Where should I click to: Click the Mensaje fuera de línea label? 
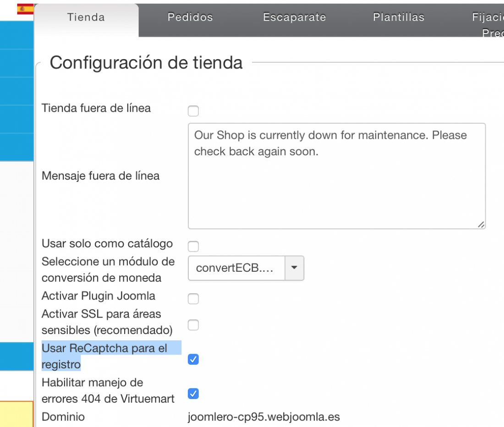point(101,176)
